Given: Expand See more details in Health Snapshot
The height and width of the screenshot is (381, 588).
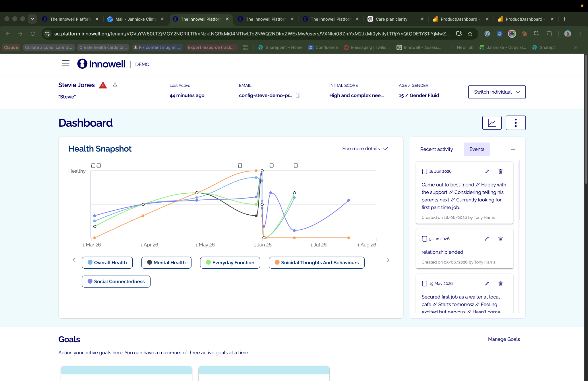Looking at the screenshot, I should tap(365, 149).
